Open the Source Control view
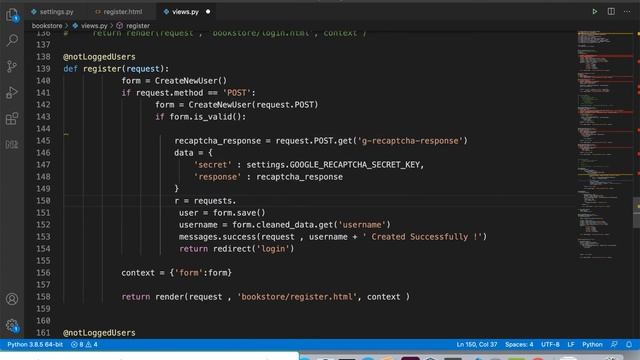640x360 pixels. 12,66
